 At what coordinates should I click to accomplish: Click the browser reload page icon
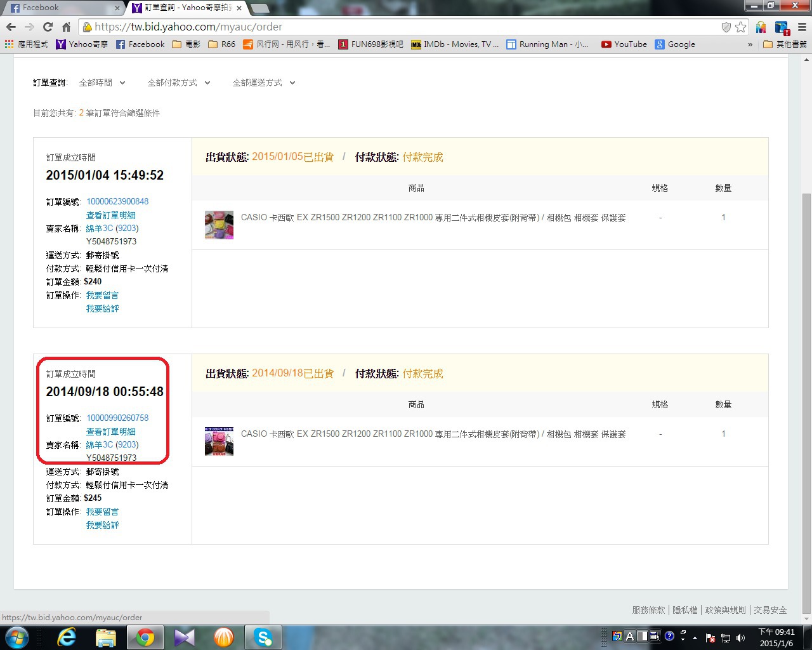[x=48, y=27]
